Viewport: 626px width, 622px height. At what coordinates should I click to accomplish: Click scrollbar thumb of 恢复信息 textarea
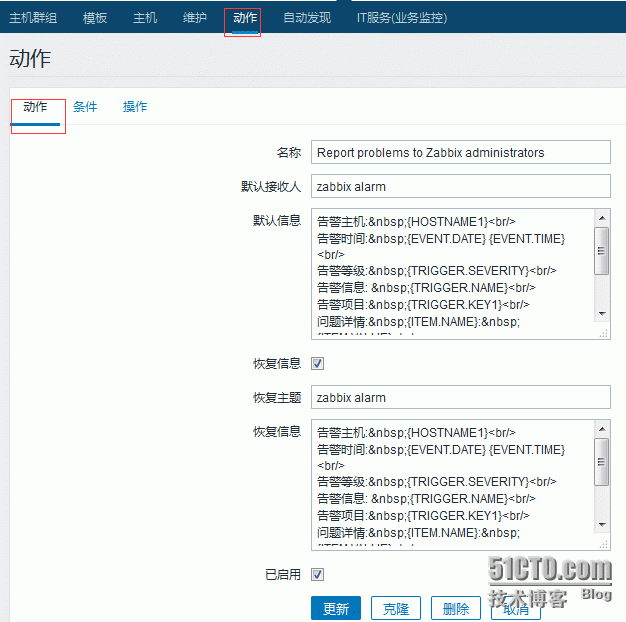(x=602, y=462)
